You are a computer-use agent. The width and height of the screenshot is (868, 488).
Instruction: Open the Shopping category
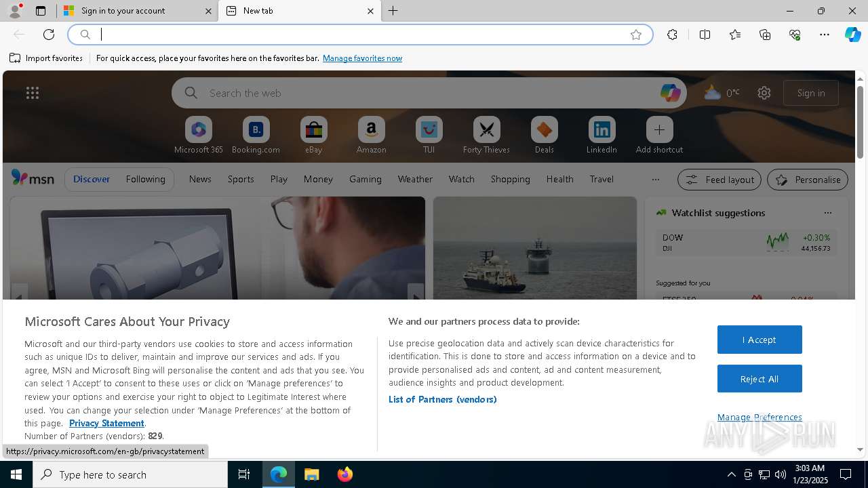coord(510,179)
